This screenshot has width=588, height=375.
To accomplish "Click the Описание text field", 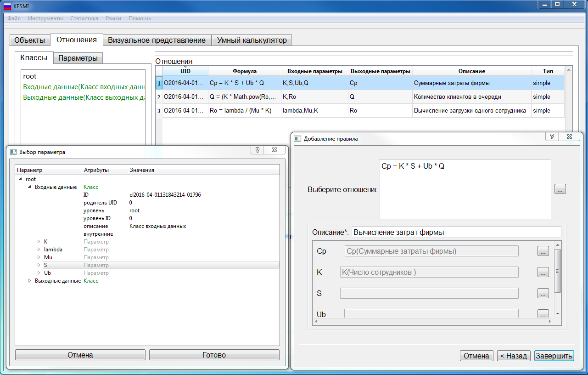I will click(x=456, y=233).
